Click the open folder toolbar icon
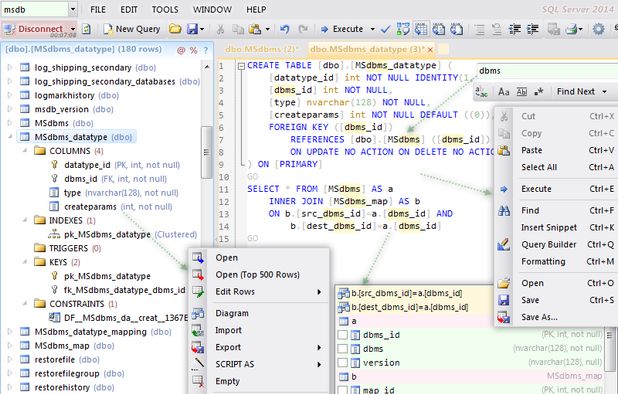Screen dimensions: 618x394 tap(175, 29)
